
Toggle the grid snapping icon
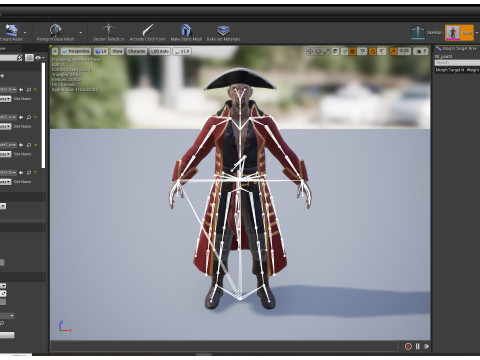tap(353, 51)
